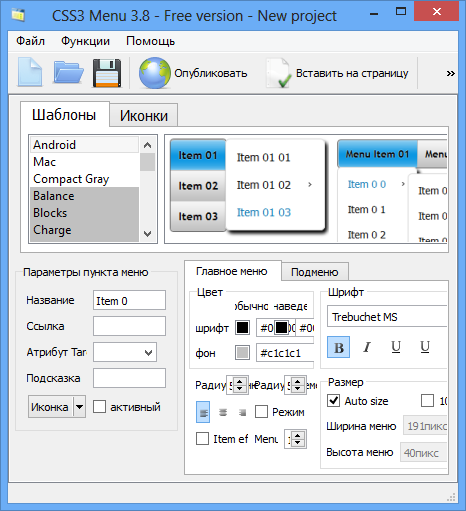Click Item 02 in preview menu
The image size is (466, 511).
click(198, 186)
